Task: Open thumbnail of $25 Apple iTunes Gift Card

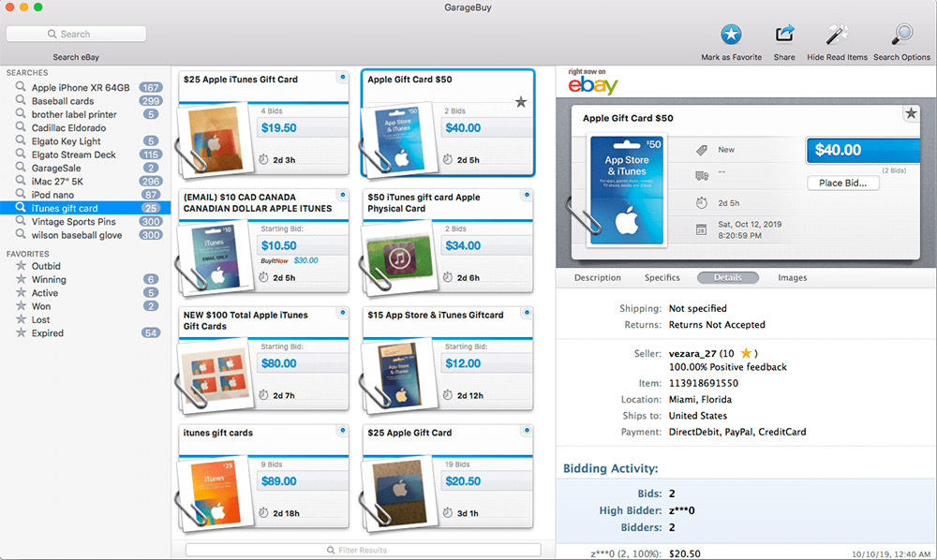Action: coord(216,140)
